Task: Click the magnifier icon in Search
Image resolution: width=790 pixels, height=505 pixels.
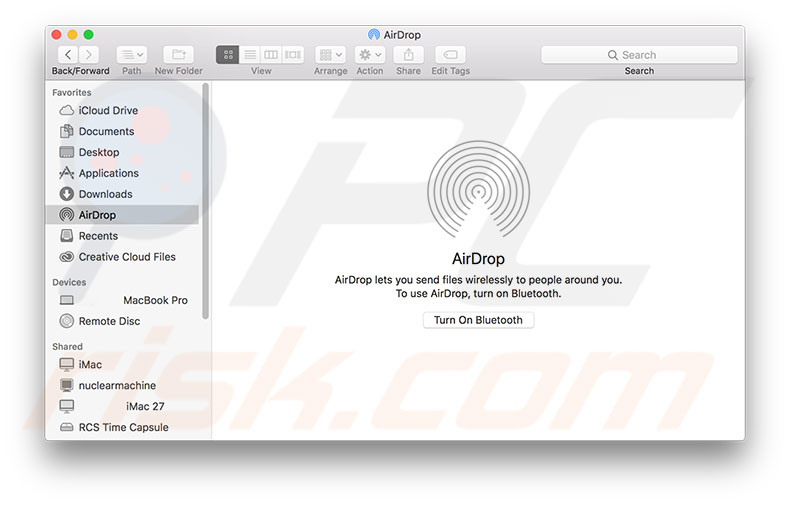Action: tap(613, 55)
